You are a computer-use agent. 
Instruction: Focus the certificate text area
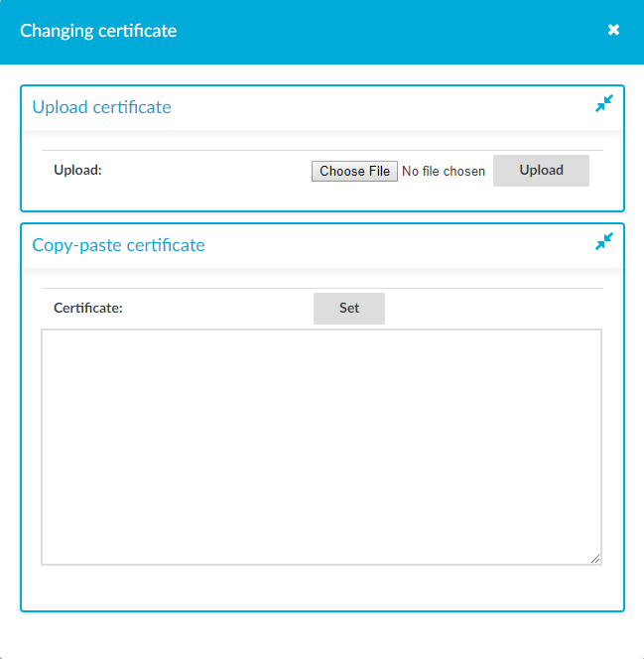(x=322, y=447)
